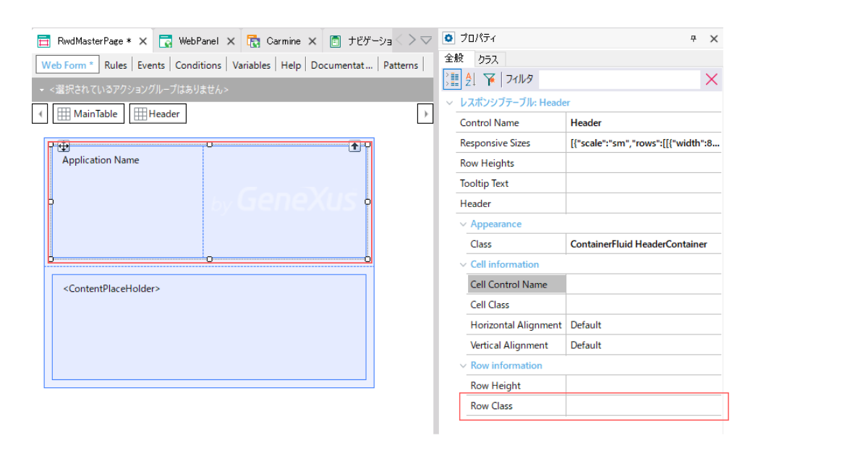Select the Tooltip Text property label
Image resolution: width=868 pixels, height=459 pixels.
point(484,183)
